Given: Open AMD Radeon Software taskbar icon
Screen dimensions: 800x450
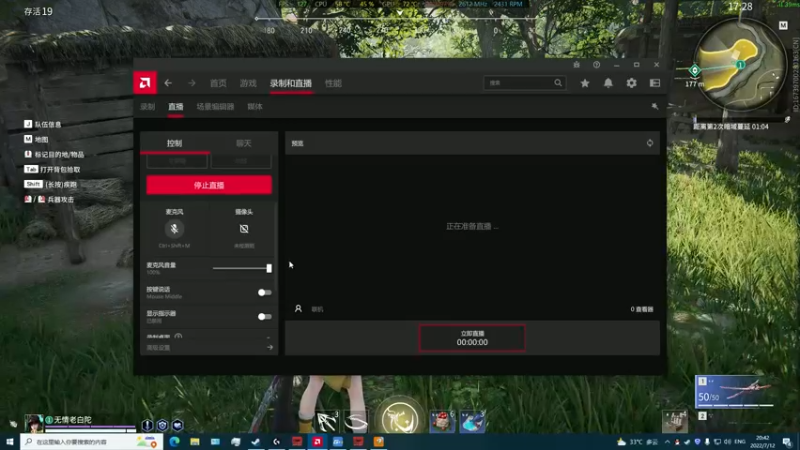Looking at the screenshot, I should point(317,441).
